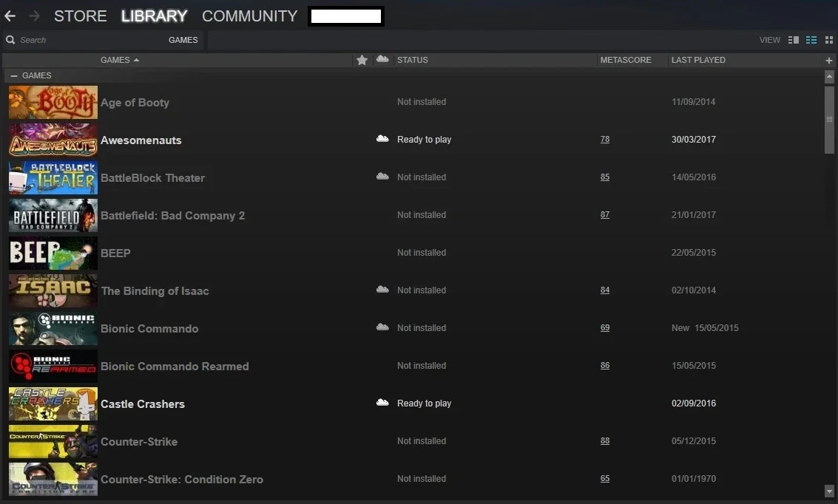Select Battlefield Bad Company 2 thumbnail
The image size is (838, 504).
pyautogui.click(x=53, y=216)
